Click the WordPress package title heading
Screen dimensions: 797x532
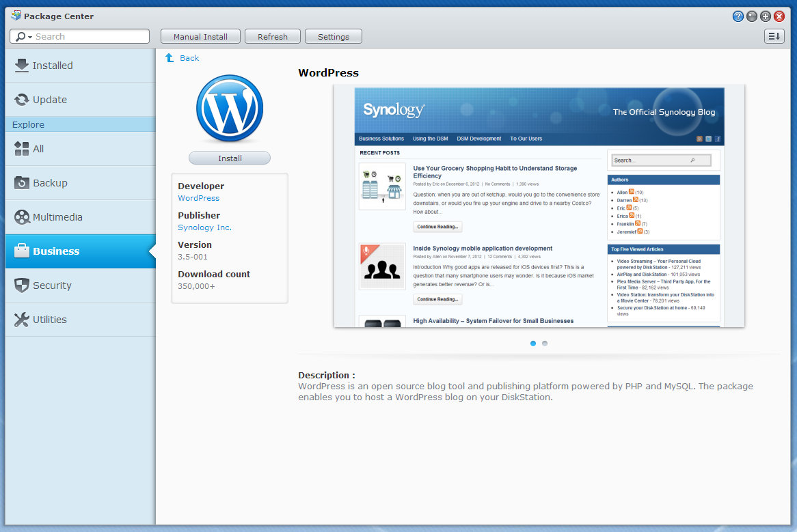pos(328,72)
